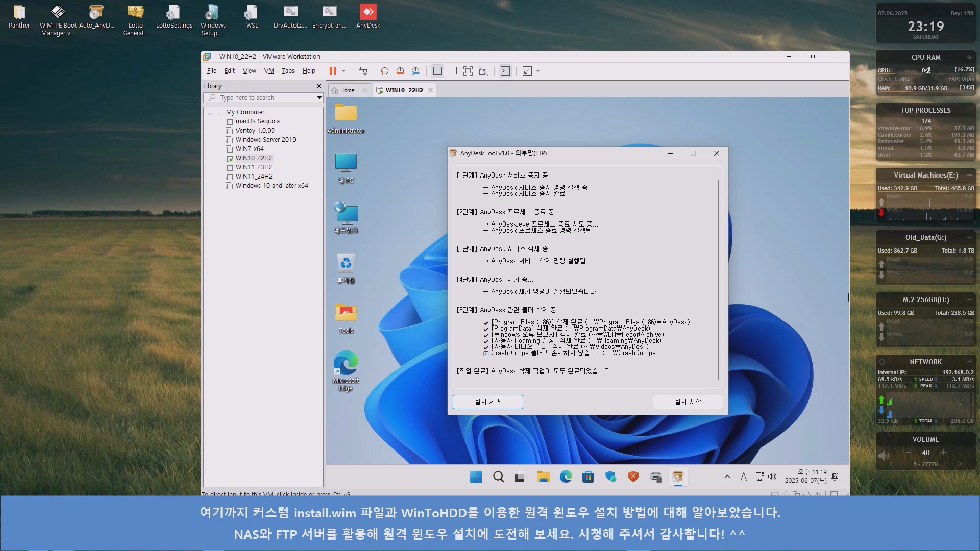Click the red shield taskbar icon
This screenshot has width=980, height=551.
pyautogui.click(x=633, y=477)
